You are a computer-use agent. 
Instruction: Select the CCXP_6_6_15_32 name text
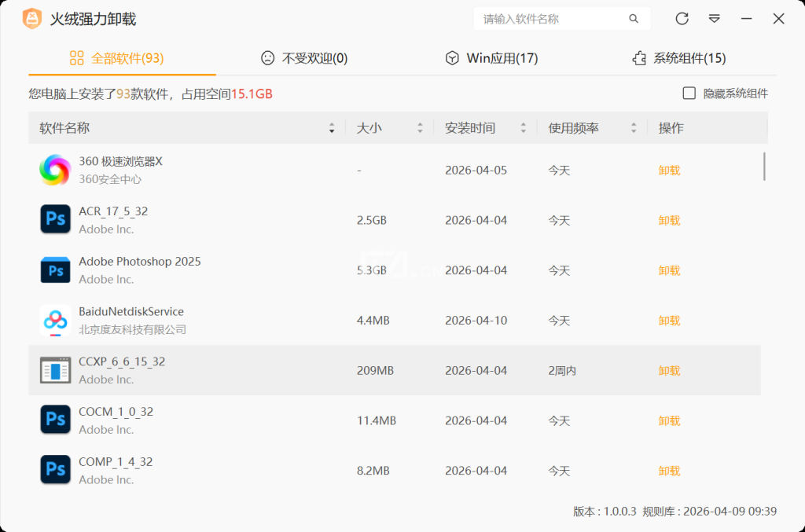[x=122, y=361]
